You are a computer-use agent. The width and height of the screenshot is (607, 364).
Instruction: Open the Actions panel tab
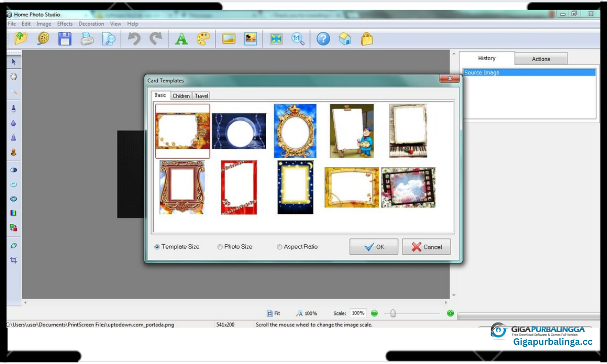pos(541,59)
